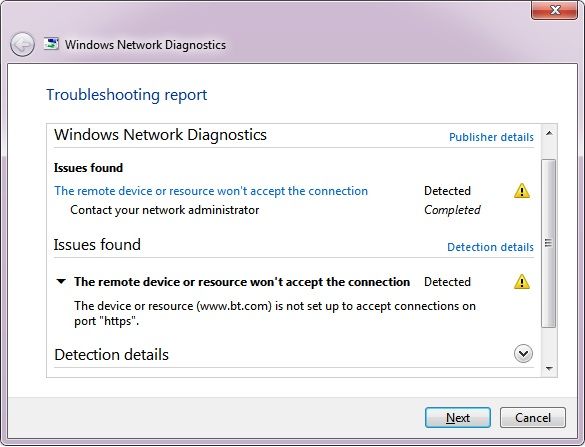Click the scrollbar up arrow
Viewport: 585px width, 447px height.
point(549,133)
